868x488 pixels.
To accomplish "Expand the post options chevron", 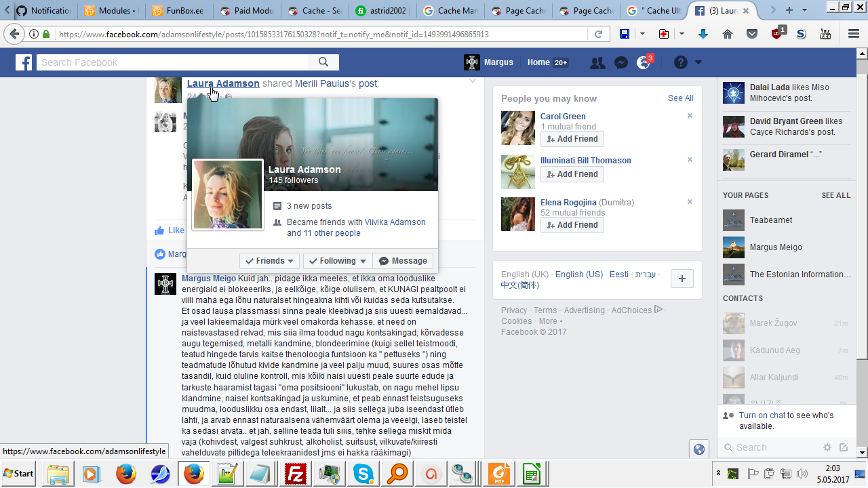I will tap(473, 81).
